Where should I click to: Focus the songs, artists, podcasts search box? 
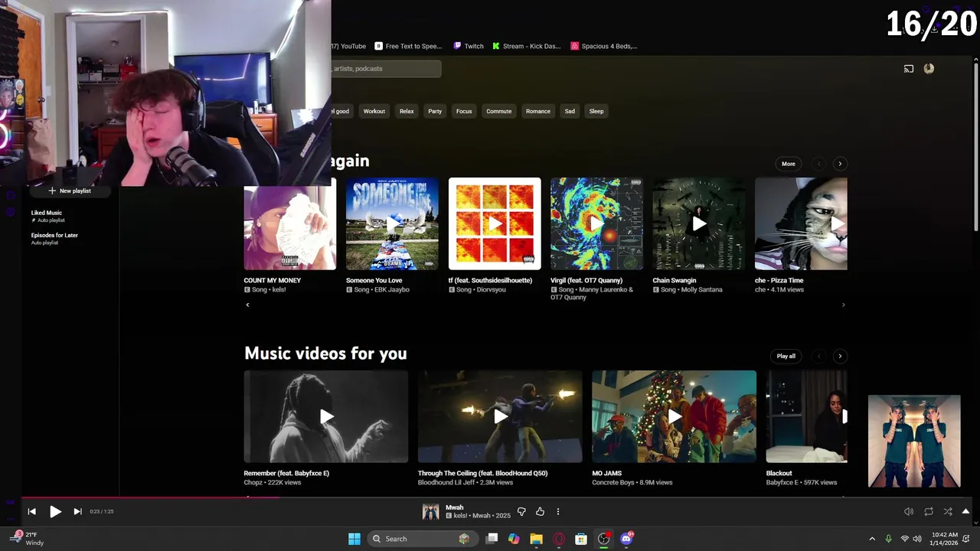386,69
